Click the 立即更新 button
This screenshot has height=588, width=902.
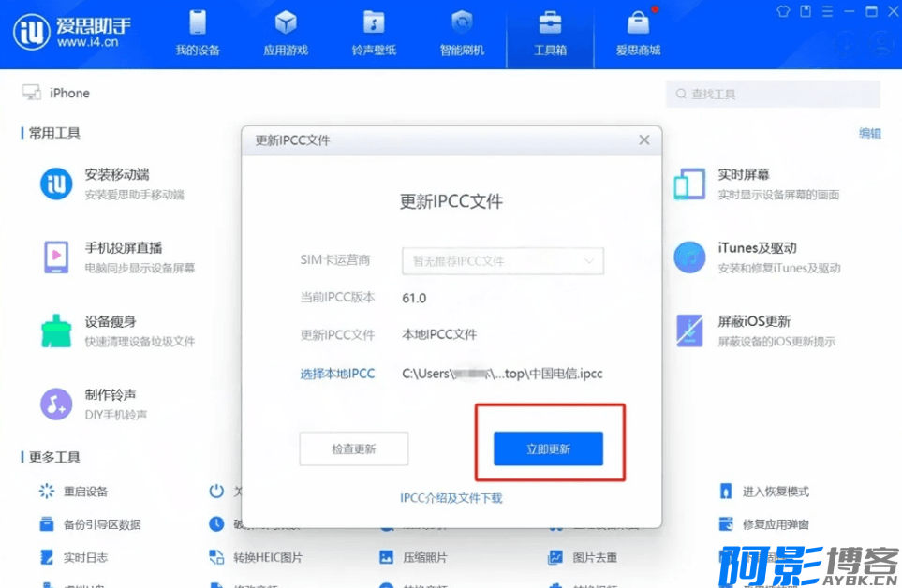[x=548, y=448]
